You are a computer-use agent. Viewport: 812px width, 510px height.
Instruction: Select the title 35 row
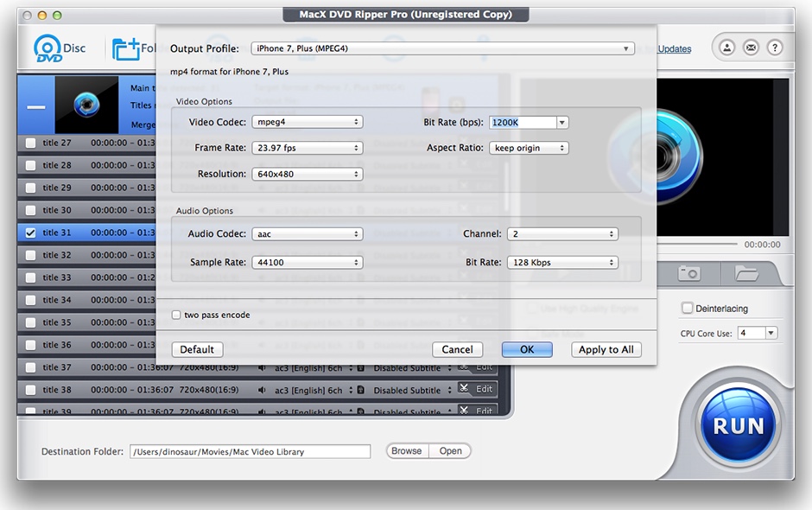[x=87, y=322]
